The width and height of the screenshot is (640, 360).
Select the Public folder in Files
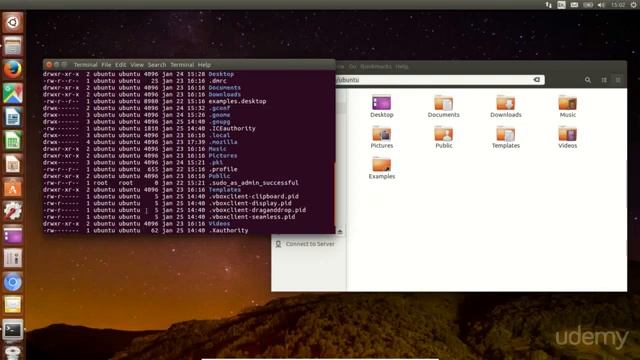coord(444,137)
